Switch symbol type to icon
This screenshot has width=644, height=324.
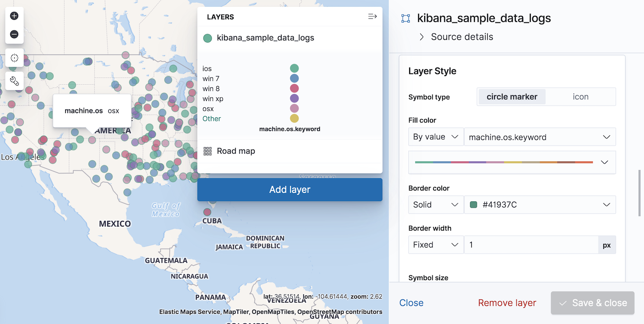(580, 97)
